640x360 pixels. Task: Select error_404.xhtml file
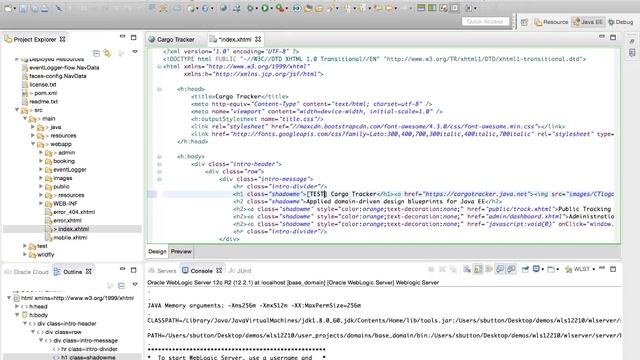(74, 212)
